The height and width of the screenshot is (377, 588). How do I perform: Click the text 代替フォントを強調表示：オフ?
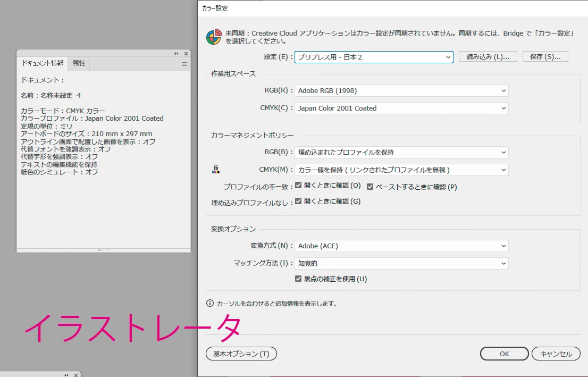65,149
